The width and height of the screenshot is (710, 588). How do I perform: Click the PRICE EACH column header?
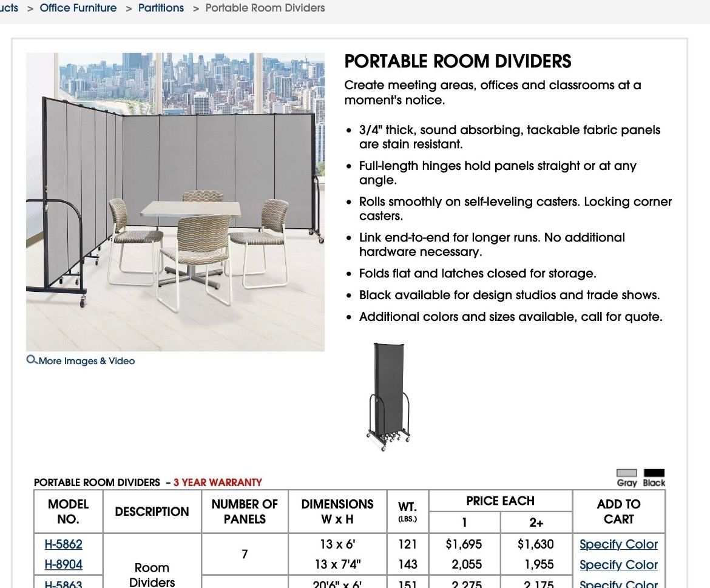tap(501, 501)
